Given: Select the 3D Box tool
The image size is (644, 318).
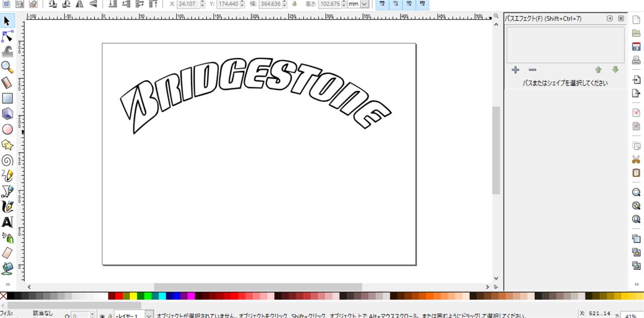Looking at the screenshot, I should (x=7, y=114).
